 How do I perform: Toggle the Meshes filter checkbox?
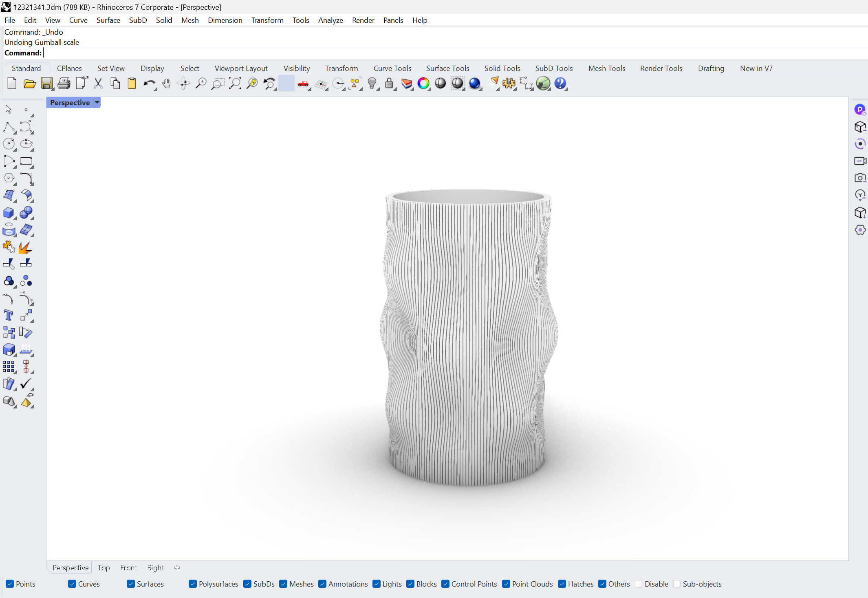[284, 584]
